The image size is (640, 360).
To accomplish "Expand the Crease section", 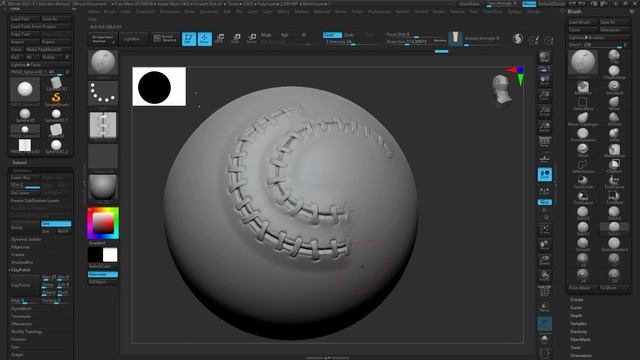I will [x=18, y=255].
